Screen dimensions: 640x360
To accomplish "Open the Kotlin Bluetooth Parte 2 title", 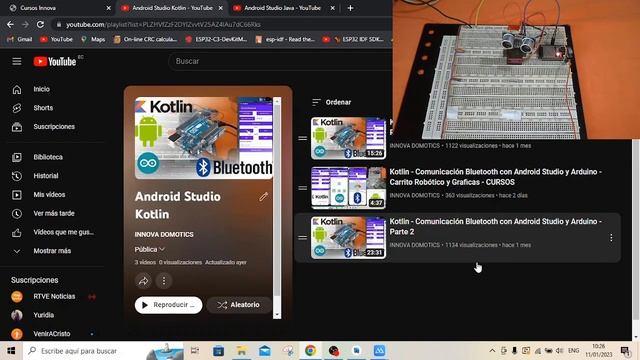I will click(x=496, y=227).
